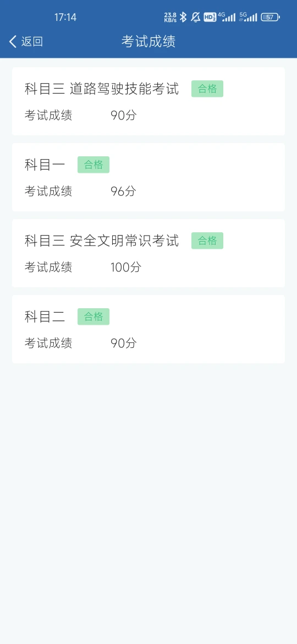Open 科目三 安全文明常识考试 result card
297x644 pixels.
148,253
